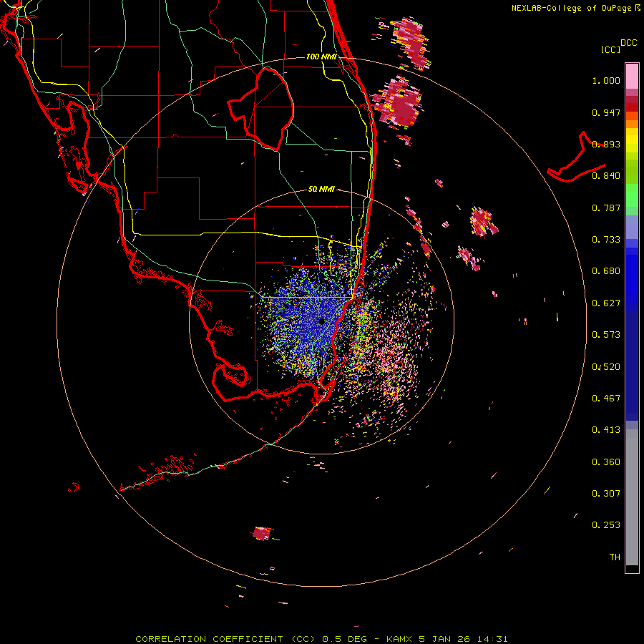The image size is (644, 644).
Task: Click the 0.627 color scale value
Action: (606, 303)
